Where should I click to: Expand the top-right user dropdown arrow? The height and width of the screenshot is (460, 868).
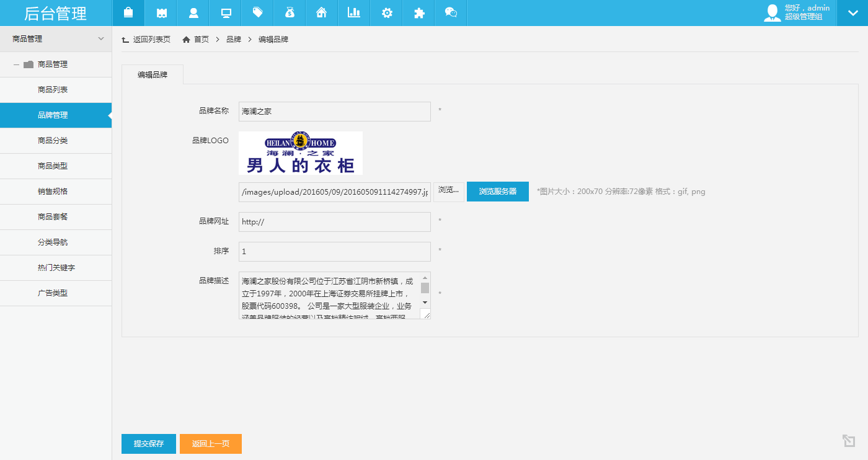coord(852,13)
